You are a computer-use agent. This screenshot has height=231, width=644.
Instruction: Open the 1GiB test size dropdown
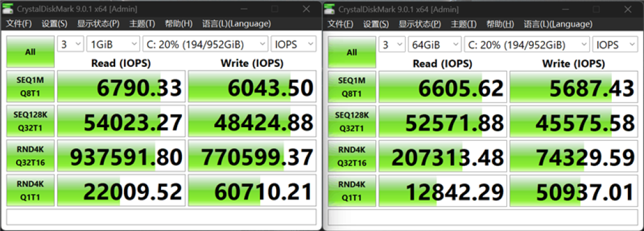[113, 44]
